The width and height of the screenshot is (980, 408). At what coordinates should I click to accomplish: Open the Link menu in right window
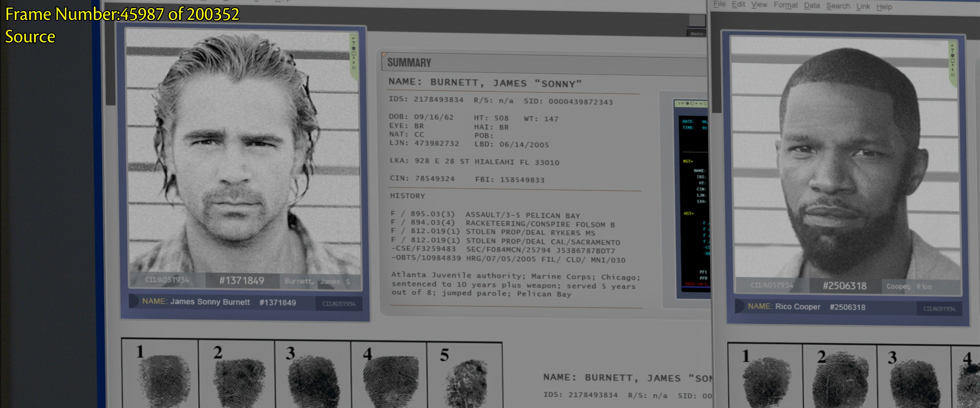[863, 7]
